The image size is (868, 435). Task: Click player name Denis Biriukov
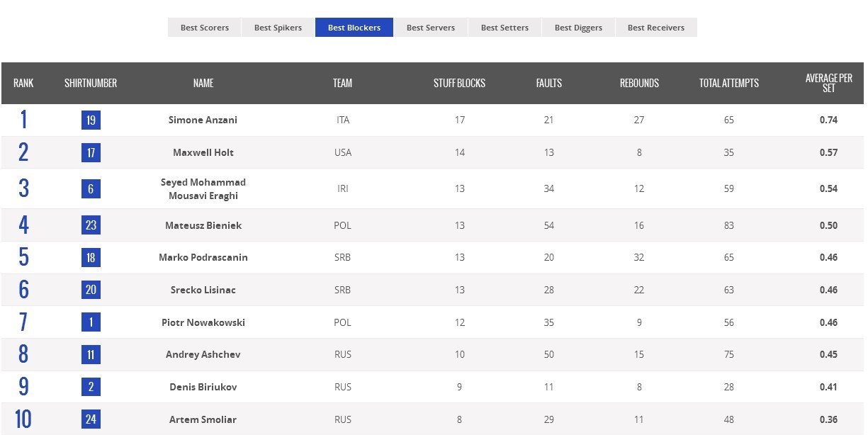(x=203, y=387)
